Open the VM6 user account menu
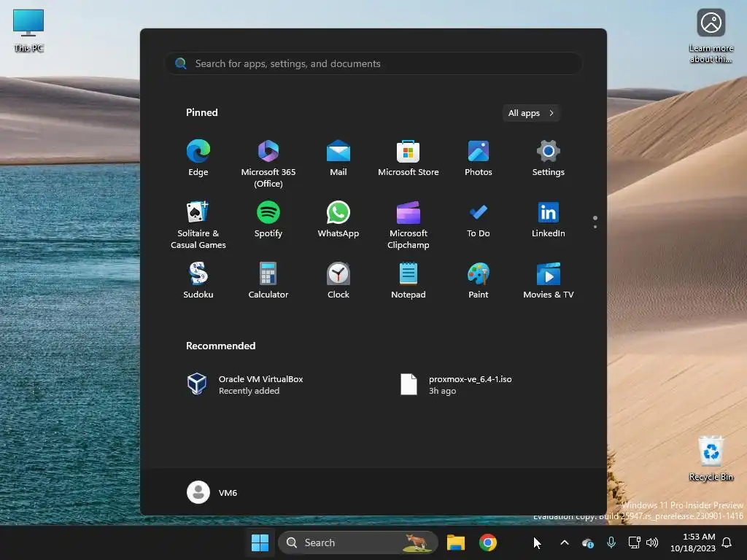Screen dimensions: 747x560 (212, 492)
